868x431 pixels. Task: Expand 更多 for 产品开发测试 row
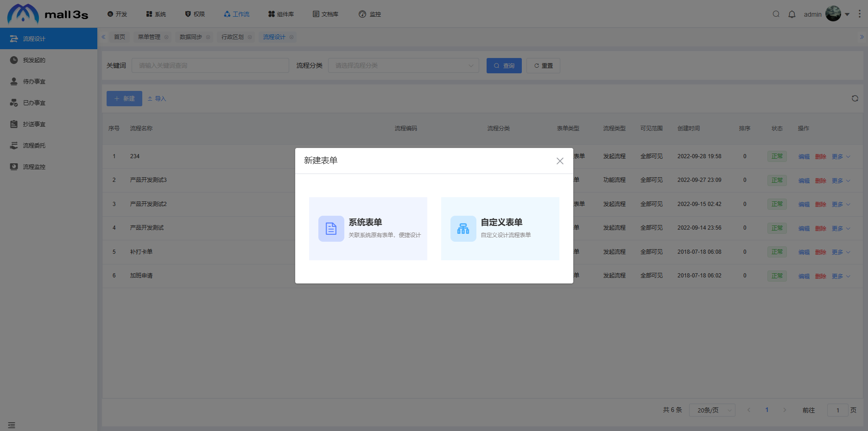pos(841,228)
